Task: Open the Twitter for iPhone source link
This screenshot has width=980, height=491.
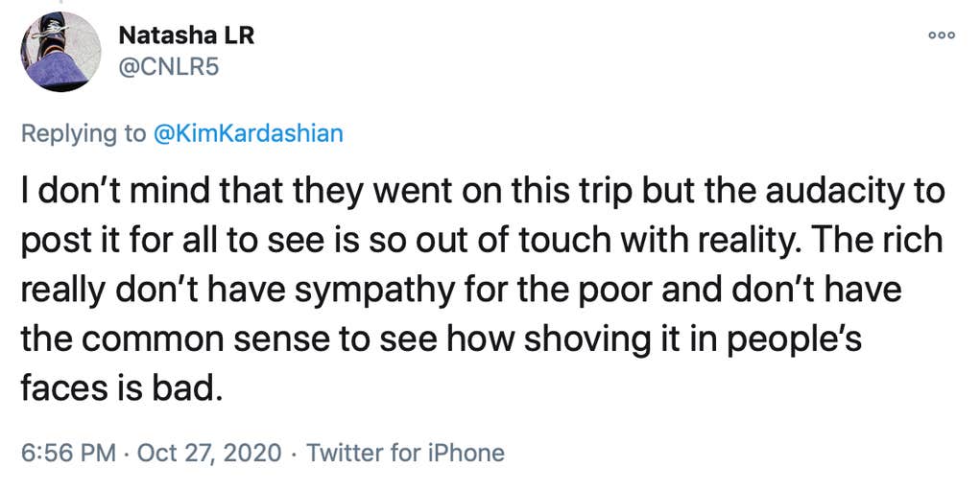Action: click(404, 452)
